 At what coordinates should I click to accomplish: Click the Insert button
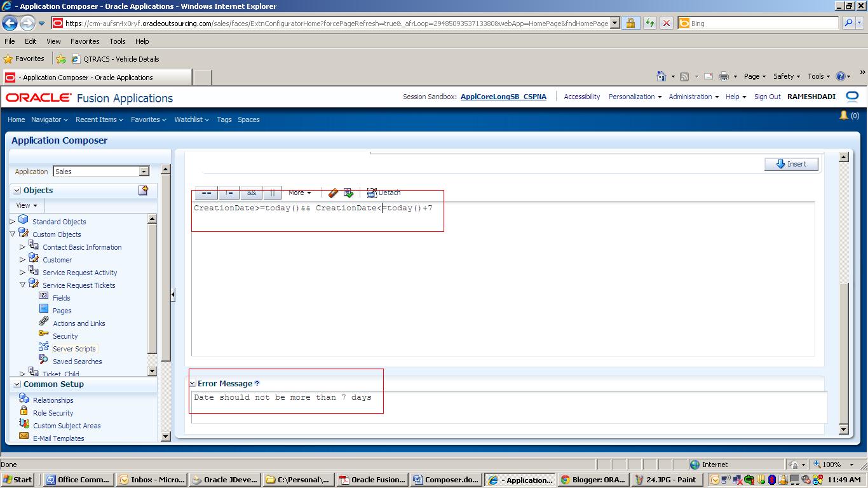pyautogui.click(x=790, y=163)
